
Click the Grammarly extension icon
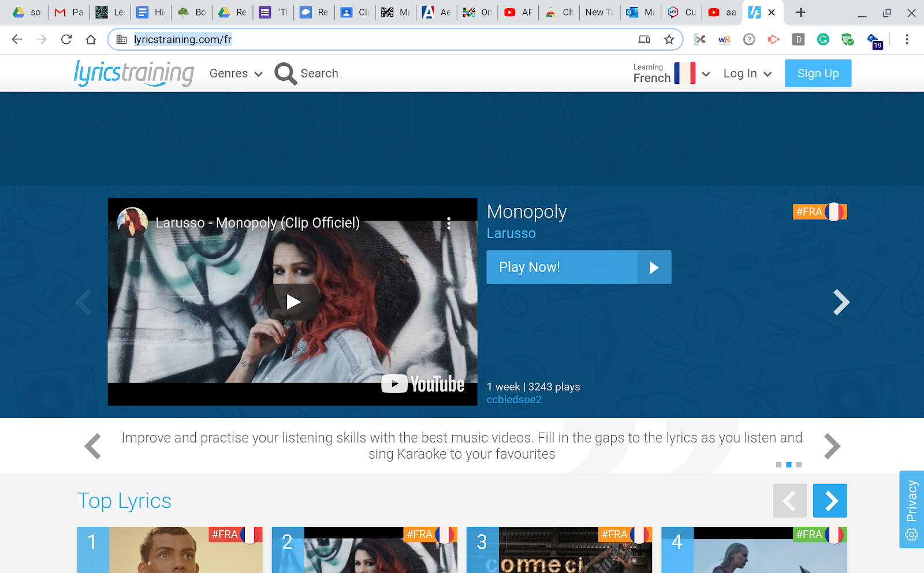(823, 39)
